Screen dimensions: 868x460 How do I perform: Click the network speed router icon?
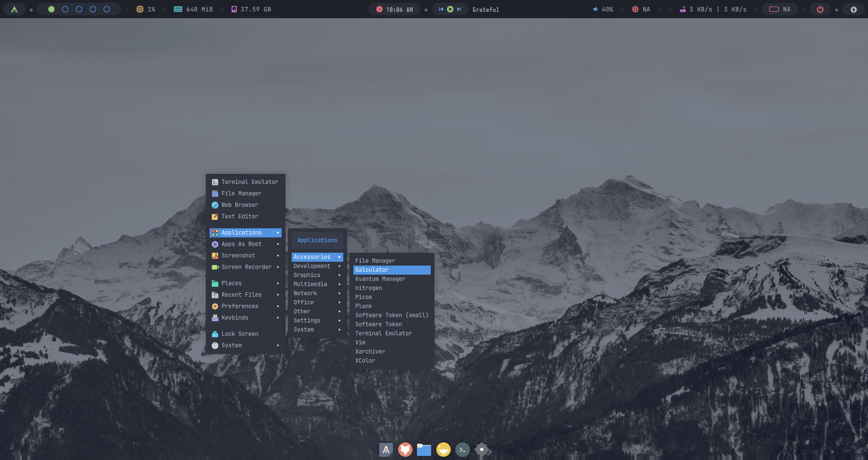683,9
